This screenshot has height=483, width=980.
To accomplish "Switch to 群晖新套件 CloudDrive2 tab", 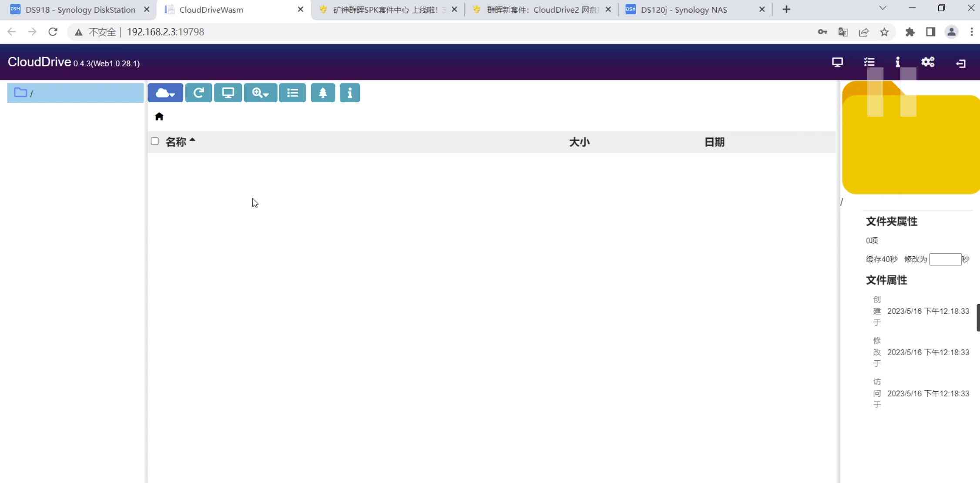I will (x=541, y=10).
